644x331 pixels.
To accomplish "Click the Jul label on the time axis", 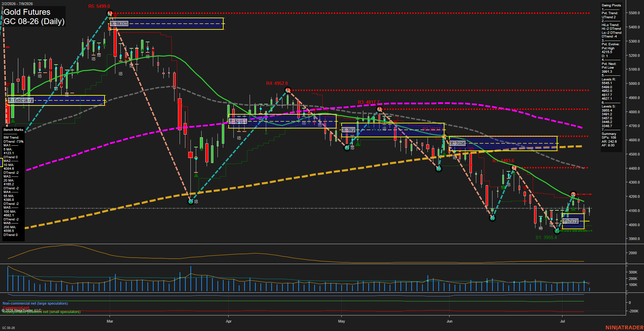I will click(x=562, y=321).
